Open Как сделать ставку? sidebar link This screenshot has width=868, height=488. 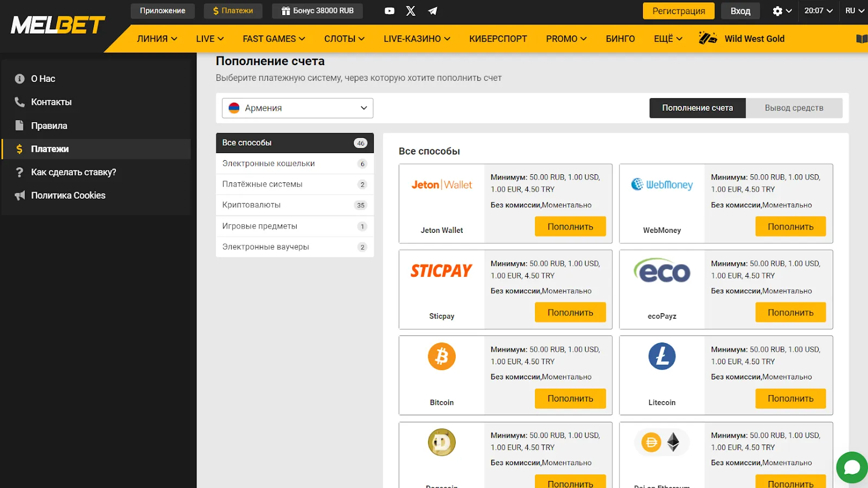[97, 172]
